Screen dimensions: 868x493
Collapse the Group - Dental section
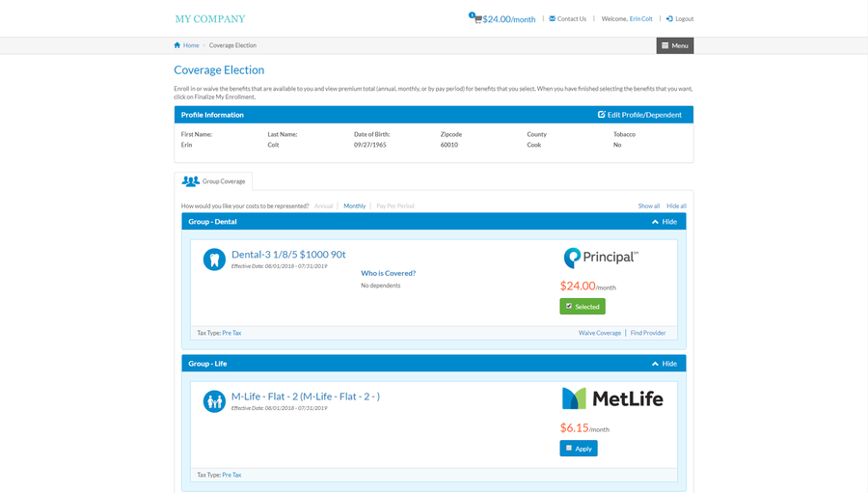tap(664, 222)
